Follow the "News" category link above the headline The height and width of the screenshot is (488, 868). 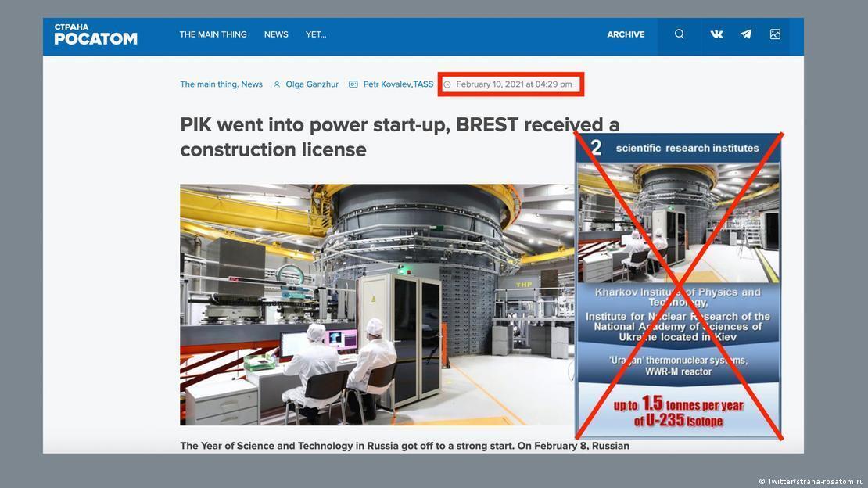[x=252, y=84]
